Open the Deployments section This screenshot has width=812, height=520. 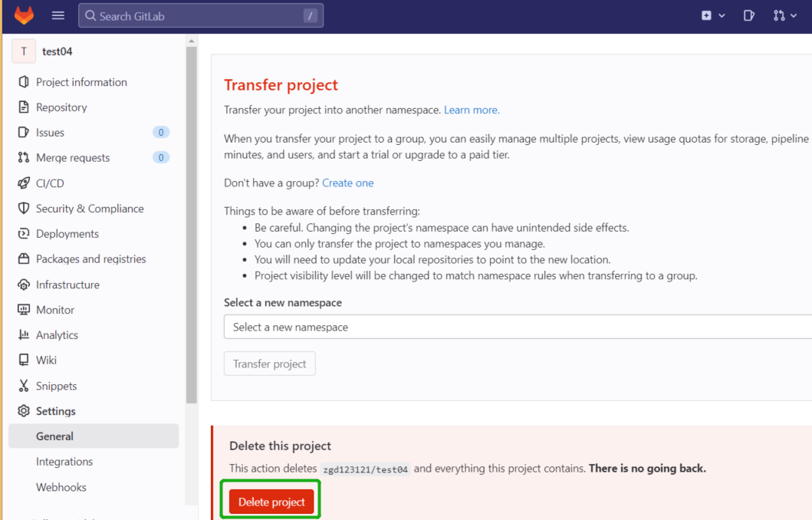click(67, 234)
